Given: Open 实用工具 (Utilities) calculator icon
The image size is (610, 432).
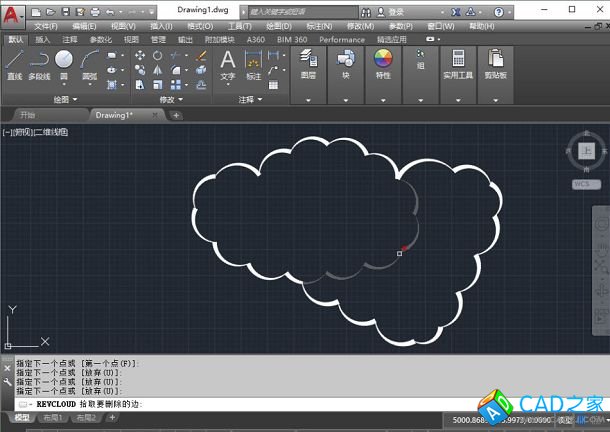Looking at the screenshot, I should click(459, 60).
